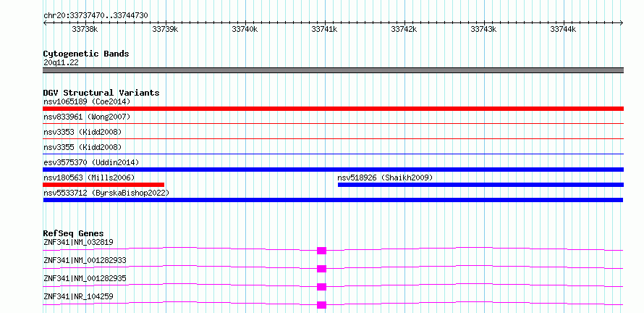This screenshot has height=313, width=644.
Task: Open the ZNF341|NM_001282933 transcript label
Action: tap(85, 260)
